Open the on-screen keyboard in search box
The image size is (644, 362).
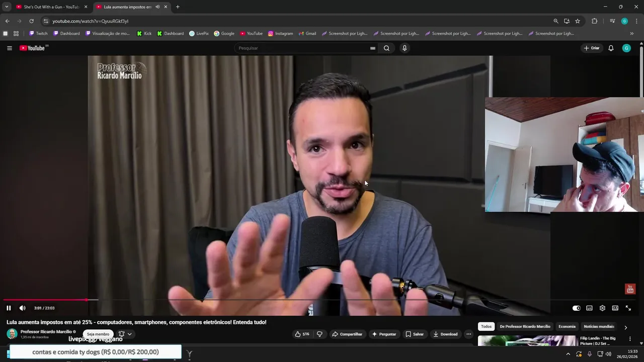[372, 48]
